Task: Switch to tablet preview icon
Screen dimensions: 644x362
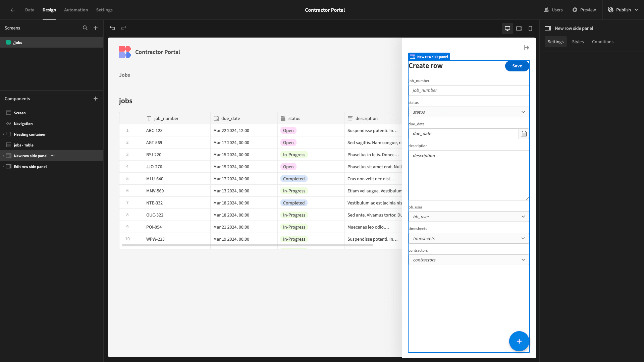Action: pos(519,28)
